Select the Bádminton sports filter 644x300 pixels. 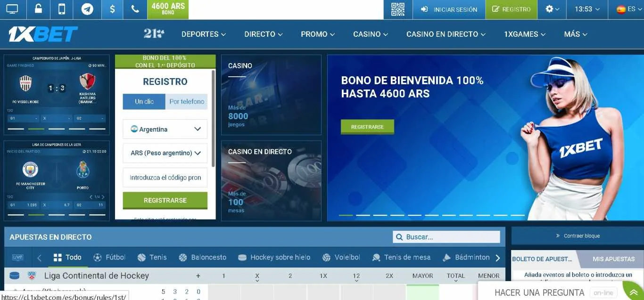point(466,257)
